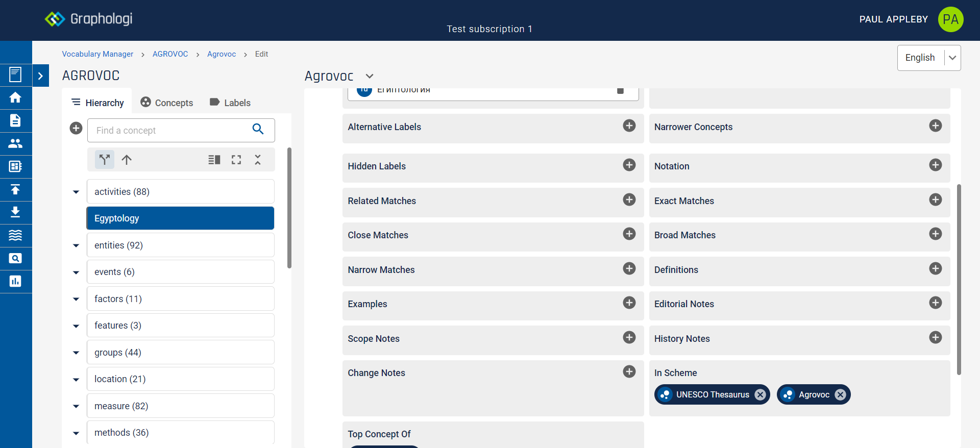Screen dimensions: 980x448
Task: Collapse all tree nodes icon
Action: [258, 160]
